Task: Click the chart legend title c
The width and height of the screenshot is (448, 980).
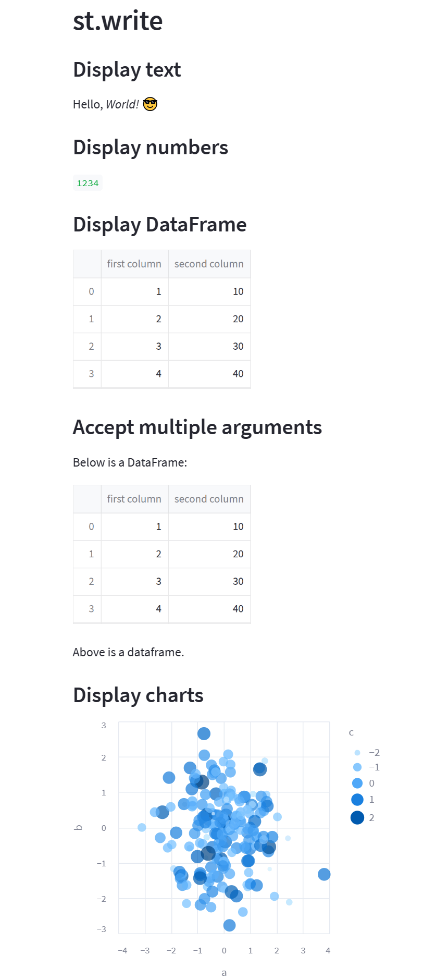Action: tap(351, 732)
